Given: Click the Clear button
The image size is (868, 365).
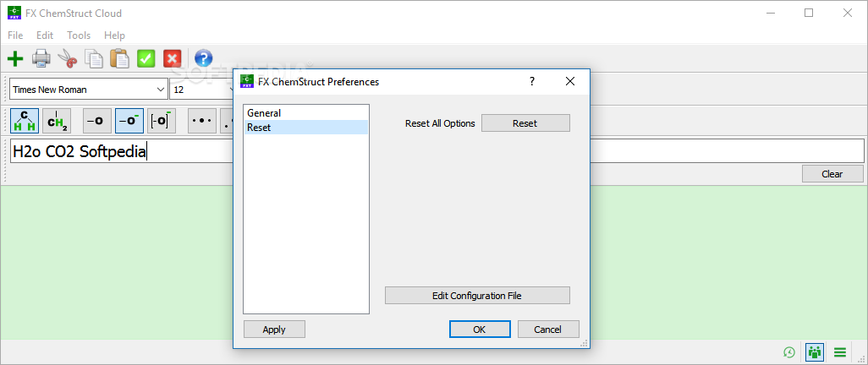Looking at the screenshot, I should [832, 174].
